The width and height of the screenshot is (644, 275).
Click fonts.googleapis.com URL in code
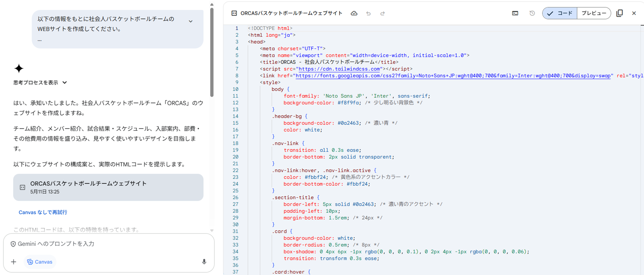pyautogui.click(x=453, y=76)
